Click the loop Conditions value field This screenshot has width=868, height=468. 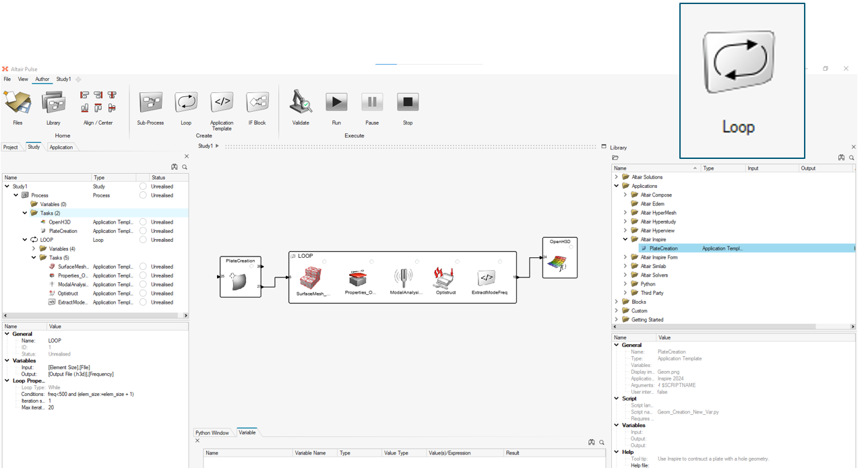tap(118, 394)
